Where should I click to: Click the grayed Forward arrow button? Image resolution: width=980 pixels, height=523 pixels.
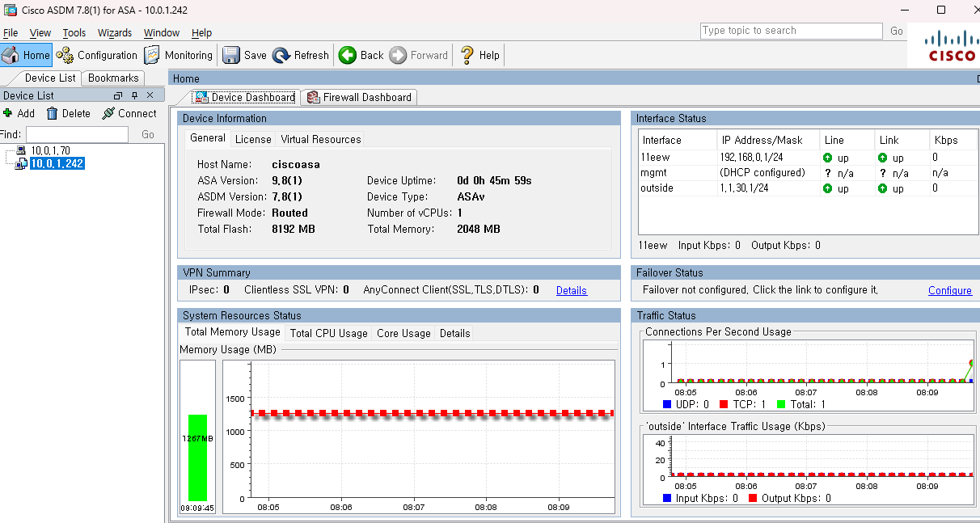pos(419,55)
